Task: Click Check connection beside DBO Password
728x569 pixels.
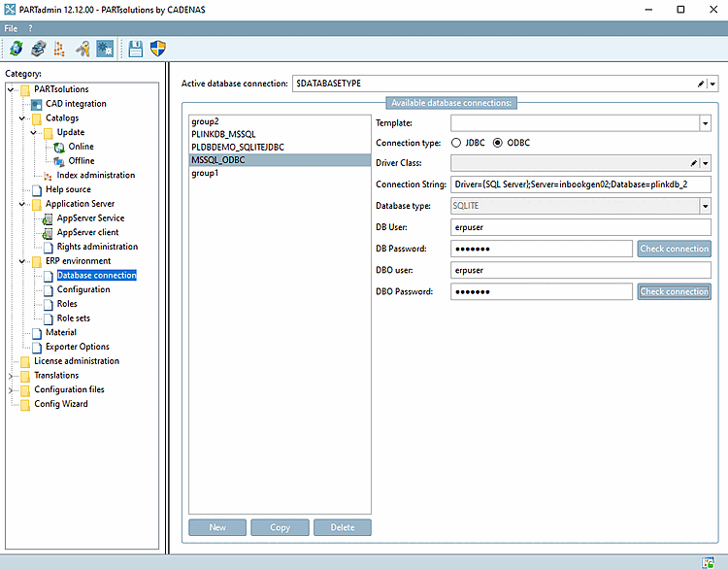Action: (675, 291)
